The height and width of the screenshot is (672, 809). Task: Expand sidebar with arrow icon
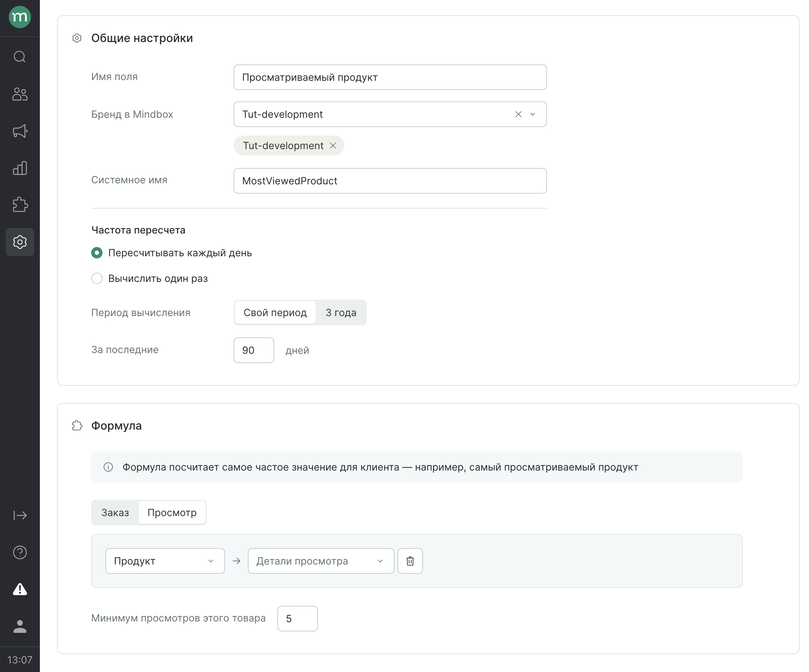pos(20,515)
